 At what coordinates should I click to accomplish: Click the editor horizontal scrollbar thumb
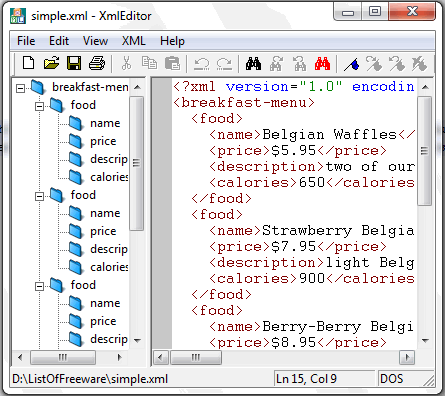point(196,358)
